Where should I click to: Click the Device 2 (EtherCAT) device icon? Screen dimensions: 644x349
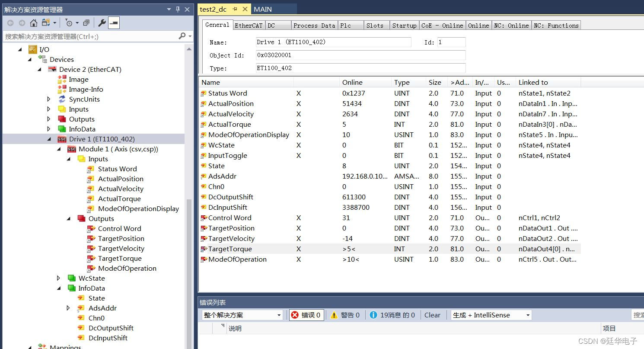coord(52,70)
